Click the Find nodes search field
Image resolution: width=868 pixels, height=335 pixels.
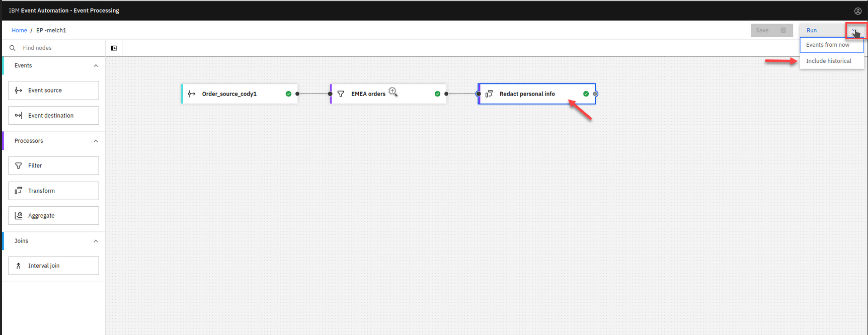pos(60,48)
